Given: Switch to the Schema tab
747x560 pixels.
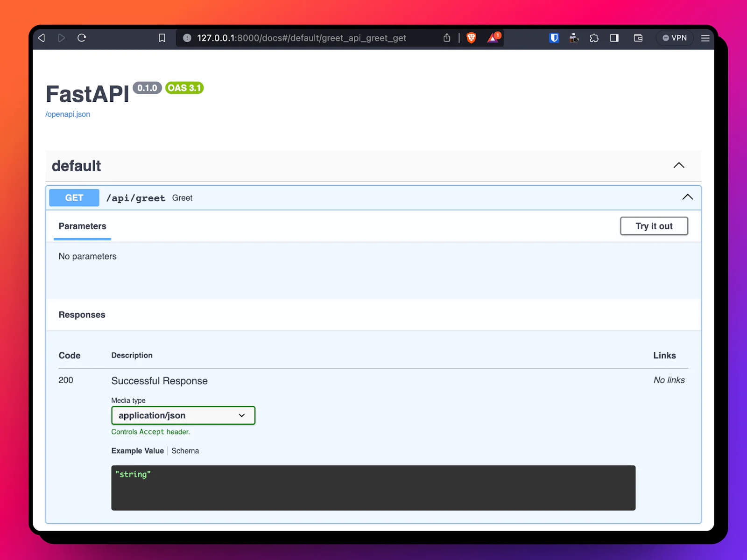Looking at the screenshot, I should tap(185, 451).
